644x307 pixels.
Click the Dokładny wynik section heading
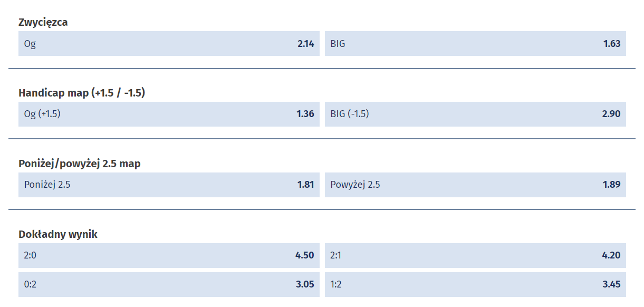coord(58,234)
